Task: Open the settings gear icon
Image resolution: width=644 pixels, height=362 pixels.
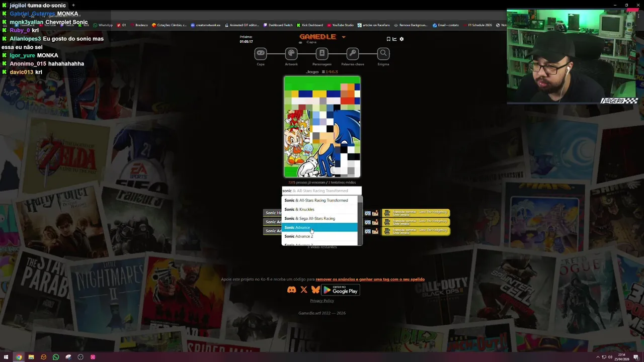Action: [x=401, y=39]
